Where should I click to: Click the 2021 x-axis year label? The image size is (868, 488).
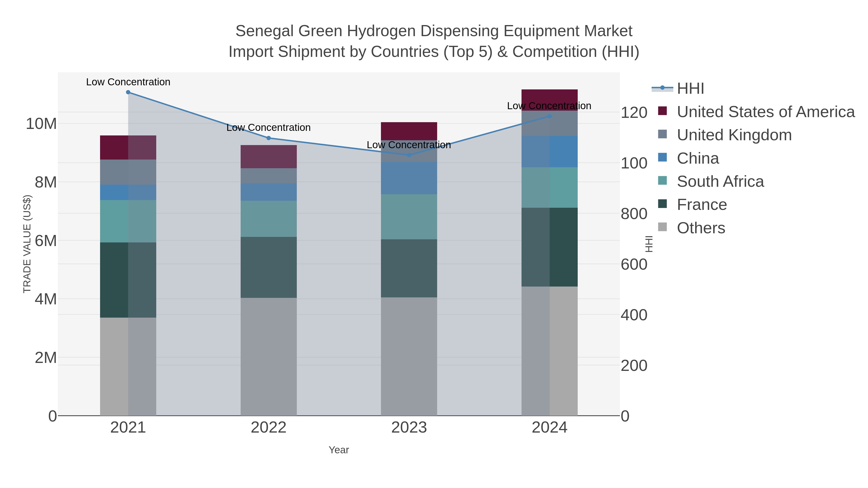128,428
